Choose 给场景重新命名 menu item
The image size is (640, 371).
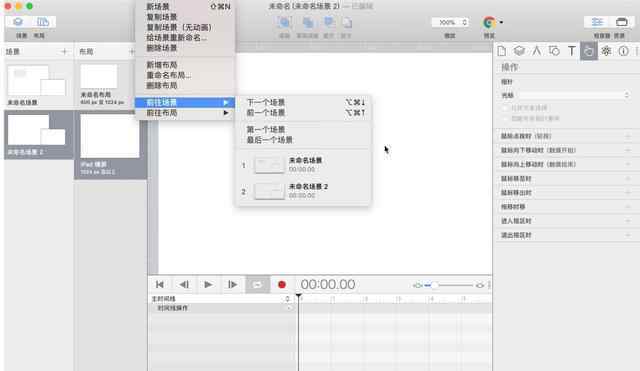point(185,38)
